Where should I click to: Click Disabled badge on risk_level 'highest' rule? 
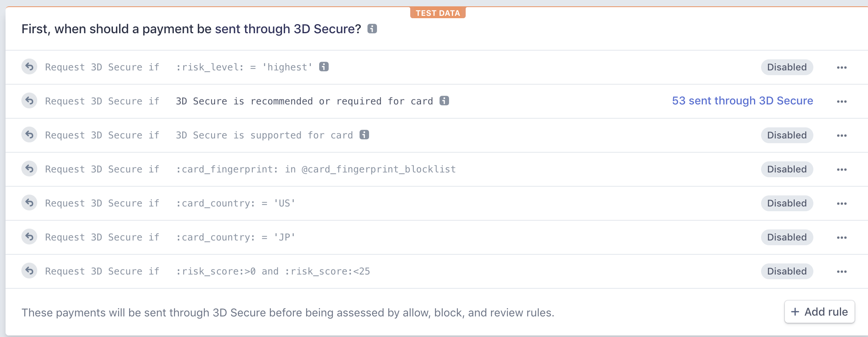click(x=787, y=67)
